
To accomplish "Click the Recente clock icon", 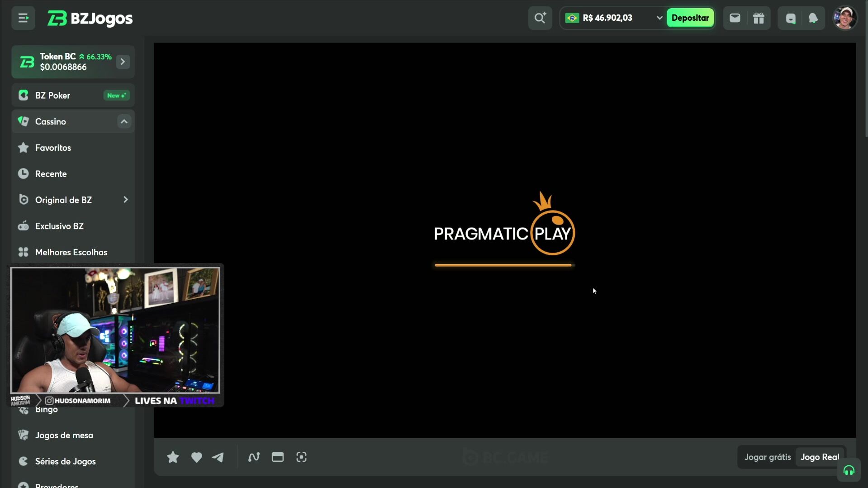I will [23, 173].
